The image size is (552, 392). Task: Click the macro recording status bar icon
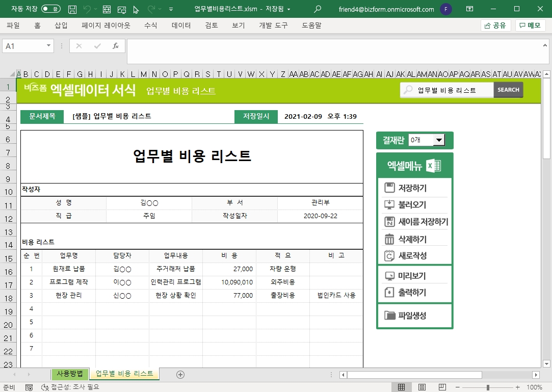pos(29,387)
